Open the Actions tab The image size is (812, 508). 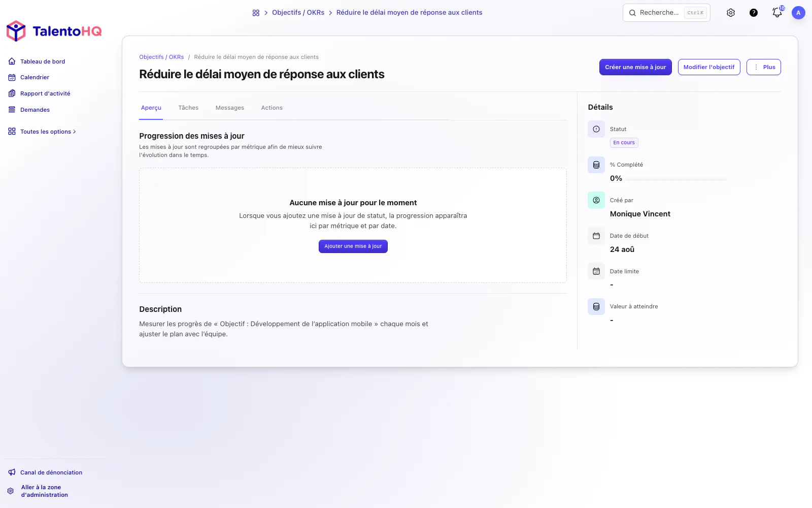[x=272, y=108]
